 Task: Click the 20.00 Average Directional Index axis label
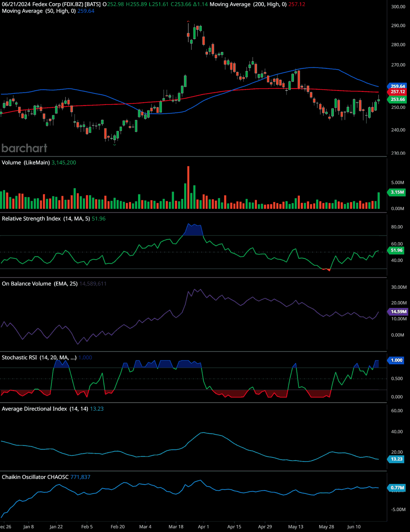pyautogui.click(x=397, y=452)
